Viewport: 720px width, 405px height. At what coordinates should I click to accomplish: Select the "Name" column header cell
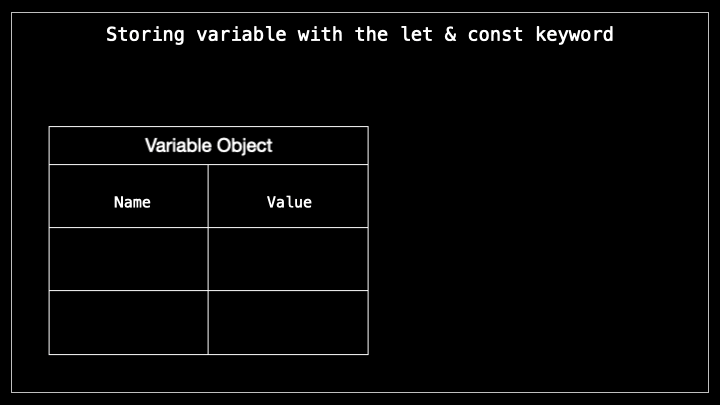[x=129, y=196]
